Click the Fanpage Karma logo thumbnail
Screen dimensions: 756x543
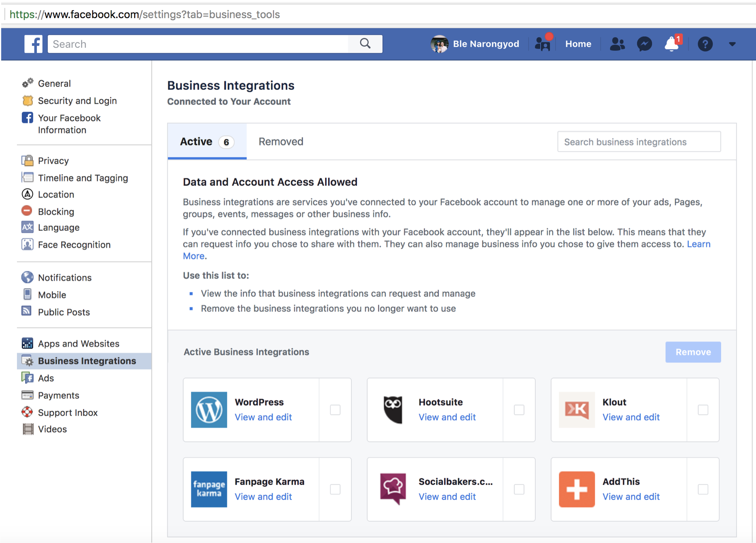209,489
